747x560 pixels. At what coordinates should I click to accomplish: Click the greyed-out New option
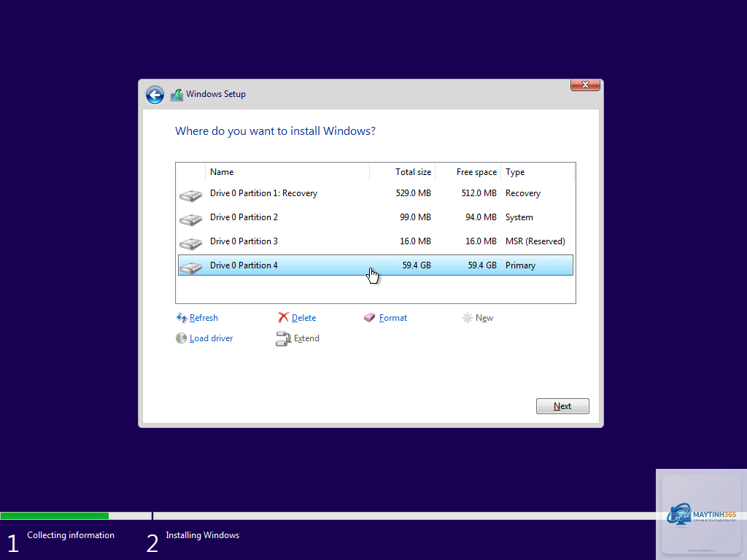[484, 318]
